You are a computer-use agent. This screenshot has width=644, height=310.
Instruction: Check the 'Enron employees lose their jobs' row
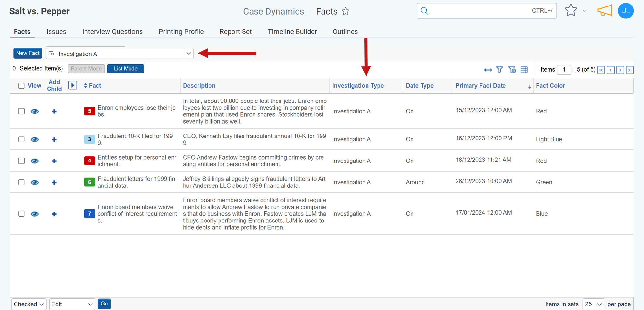tap(21, 111)
